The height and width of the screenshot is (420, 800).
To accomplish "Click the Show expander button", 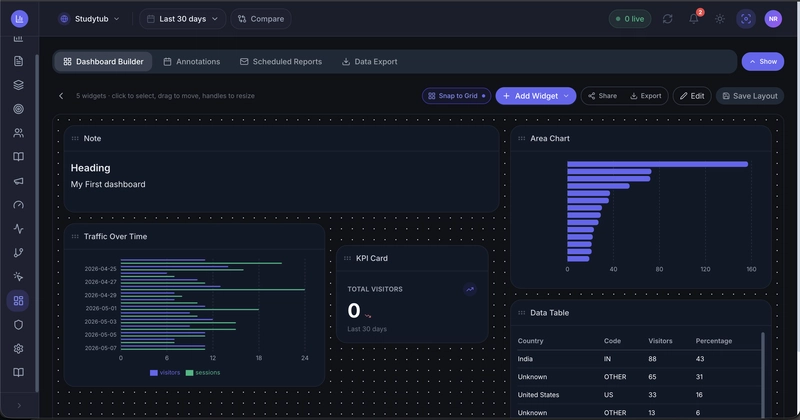I will click(763, 62).
